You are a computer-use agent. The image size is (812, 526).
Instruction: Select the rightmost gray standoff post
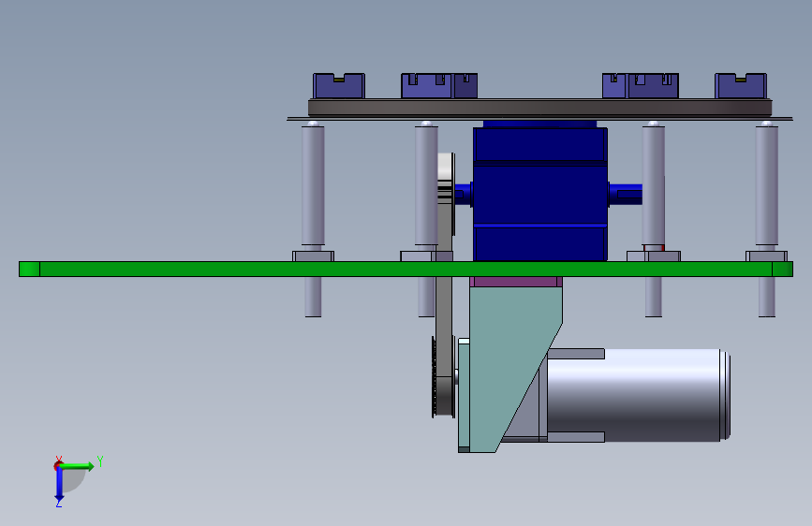[766, 184]
